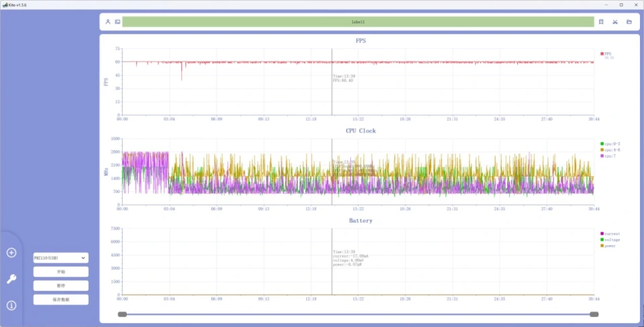Click the scissors cut icon

click(614, 22)
